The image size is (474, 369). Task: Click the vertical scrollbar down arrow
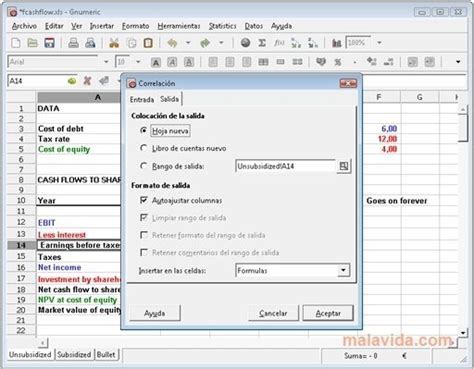pos(463,332)
